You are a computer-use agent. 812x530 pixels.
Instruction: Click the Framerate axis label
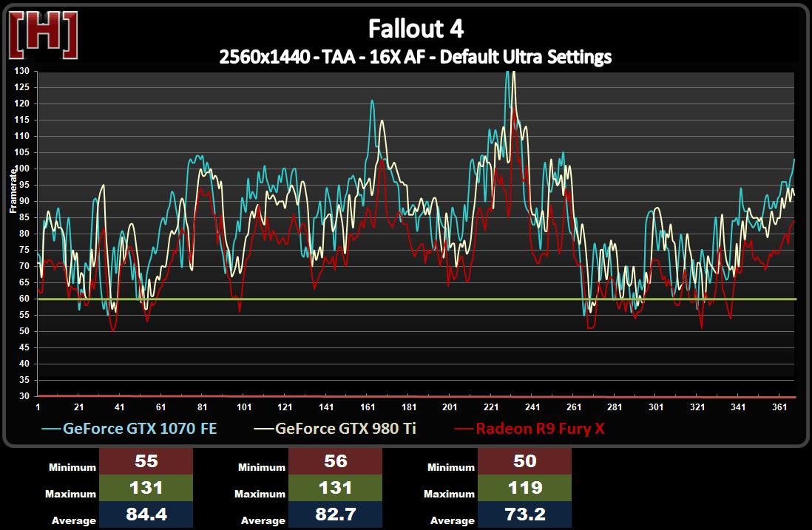pos(13,191)
